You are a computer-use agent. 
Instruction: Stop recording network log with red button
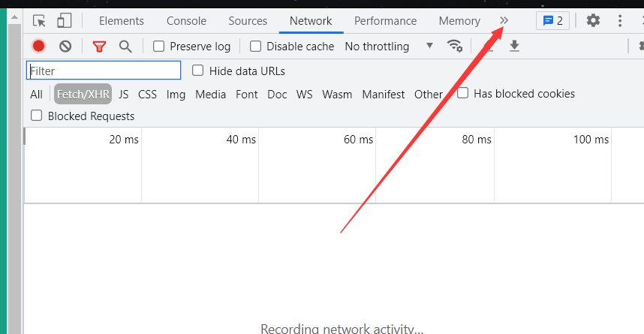coord(38,46)
